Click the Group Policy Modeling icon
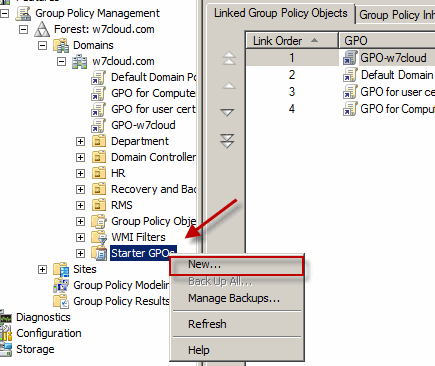Viewport: 435px width, 366px height. [x=61, y=285]
